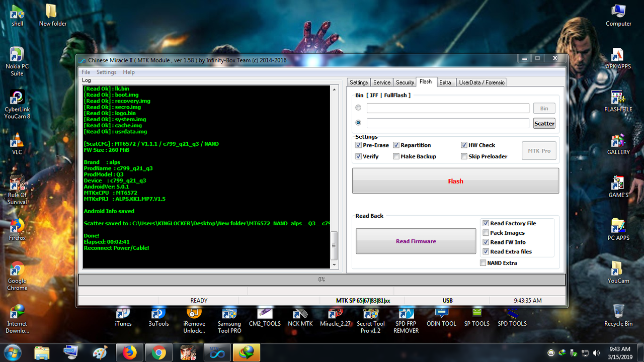Image resolution: width=644 pixels, height=362 pixels.
Task: Switch to the Security tab
Action: (405, 82)
